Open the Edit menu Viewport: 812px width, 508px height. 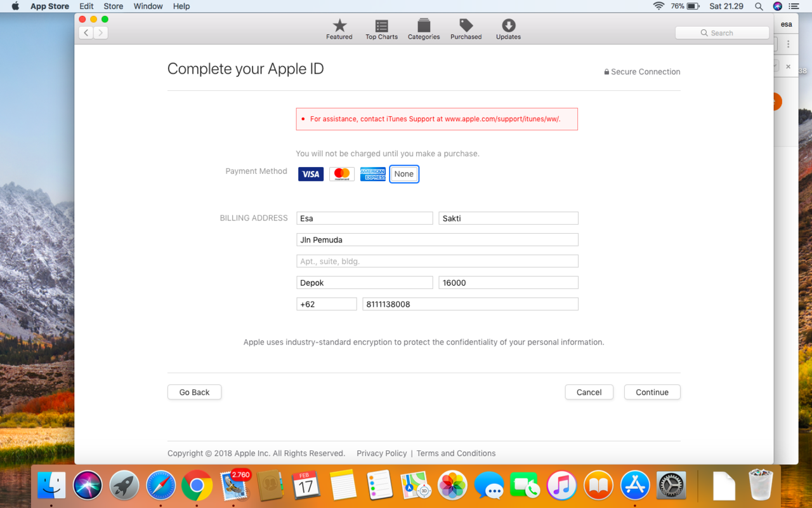[x=86, y=6]
